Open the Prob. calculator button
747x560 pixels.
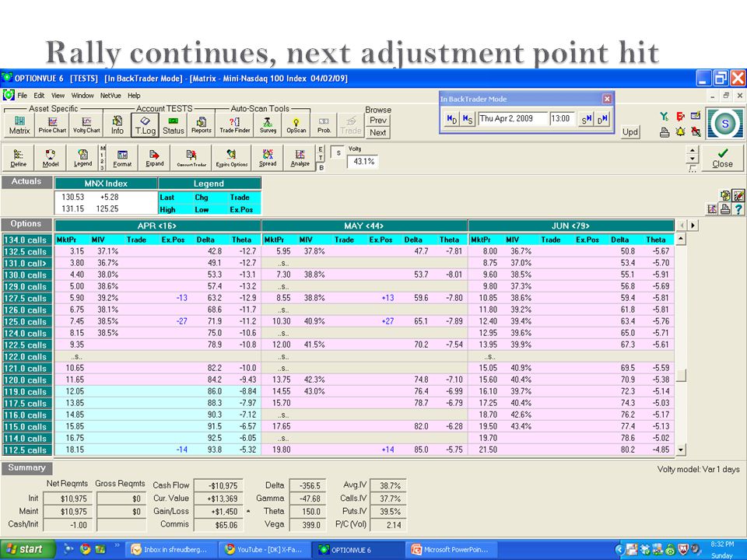pyautogui.click(x=324, y=125)
